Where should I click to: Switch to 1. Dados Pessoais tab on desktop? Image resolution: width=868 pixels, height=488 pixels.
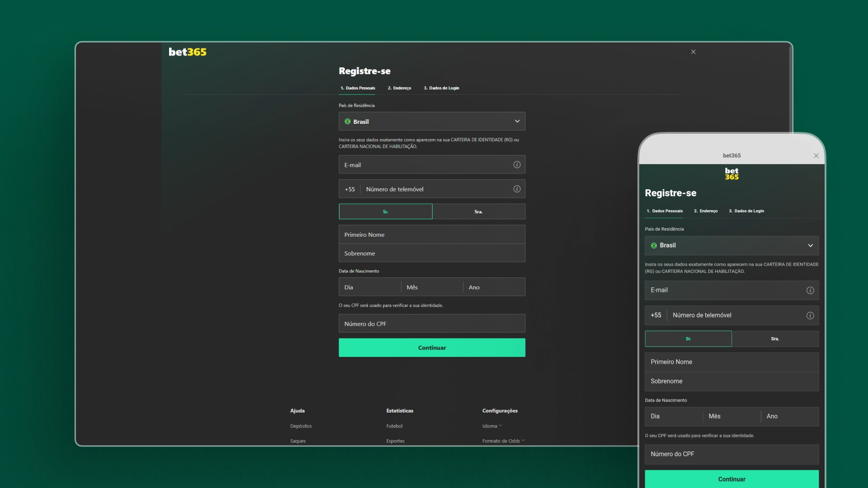(358, 88)
